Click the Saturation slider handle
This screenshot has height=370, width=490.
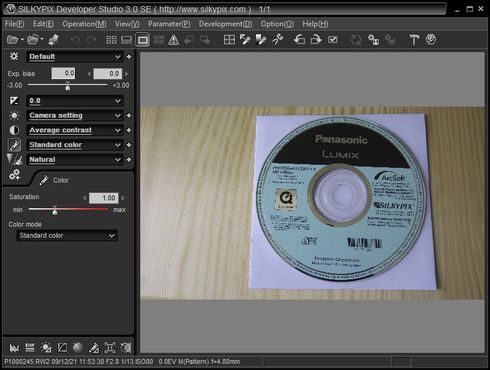[55, 211]
